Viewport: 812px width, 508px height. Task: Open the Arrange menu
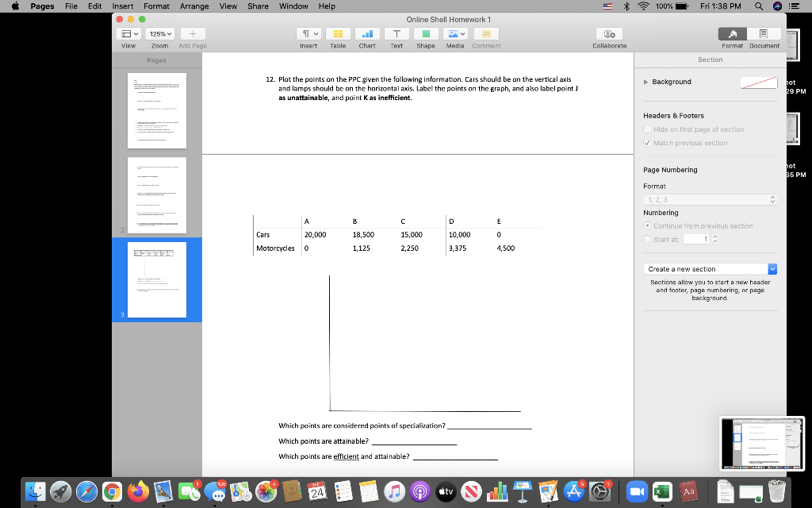point(194,6)
